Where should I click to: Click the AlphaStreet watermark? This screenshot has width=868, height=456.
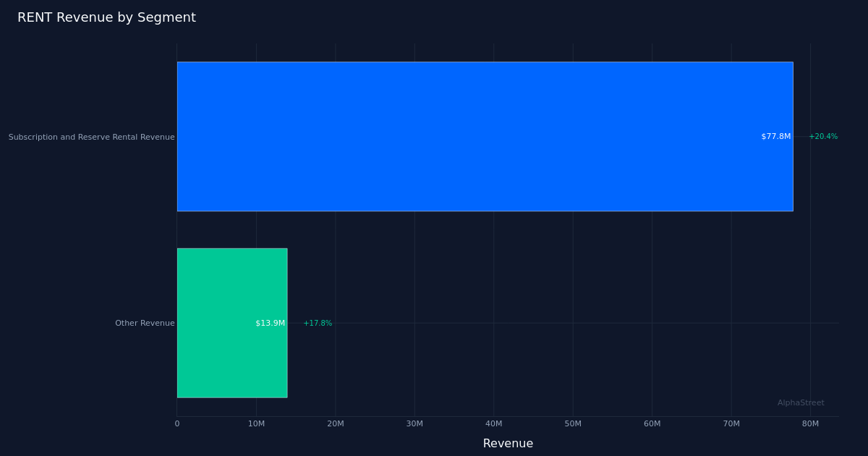coord(801,403)
